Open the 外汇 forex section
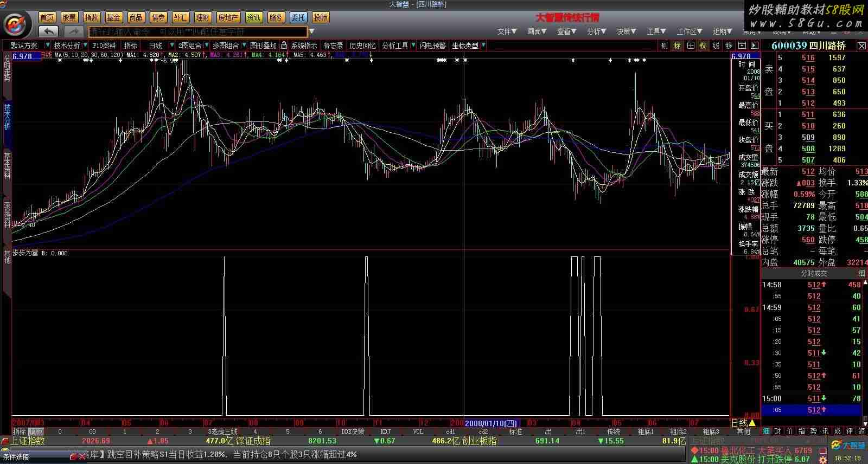 click(x=181, y=17)
